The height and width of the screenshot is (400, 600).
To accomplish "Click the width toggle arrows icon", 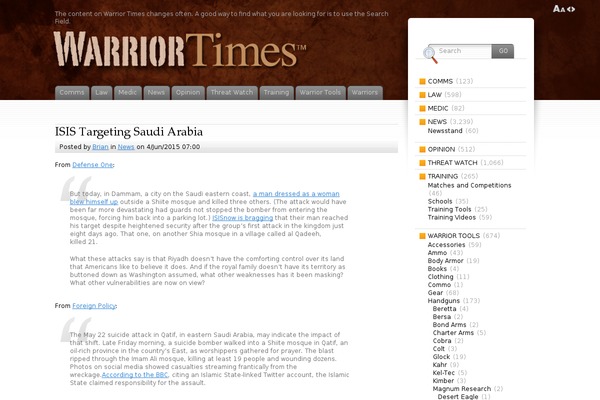I will click(x=571, y=9).
